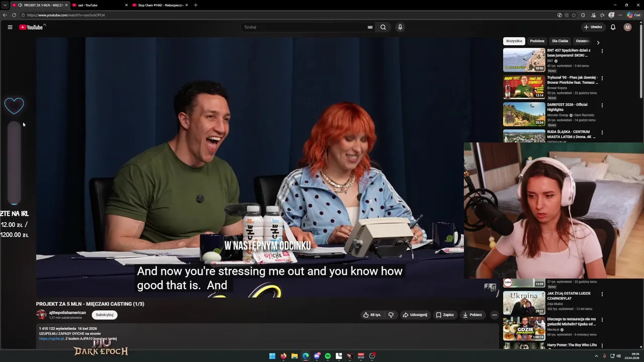Open the YouTube account avatar menu

coord(627,27)
